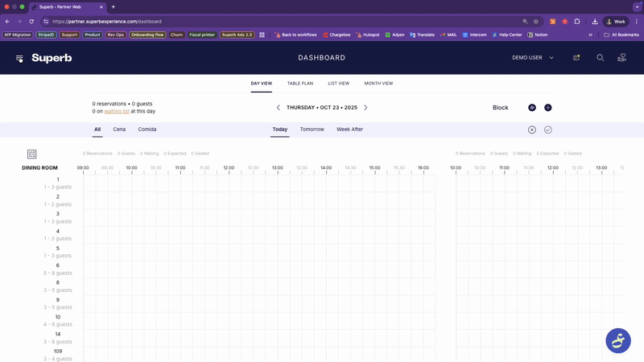Select the Today shortcut
The height and width of the screenshot is (362, 644).
(x=279, y=130)
